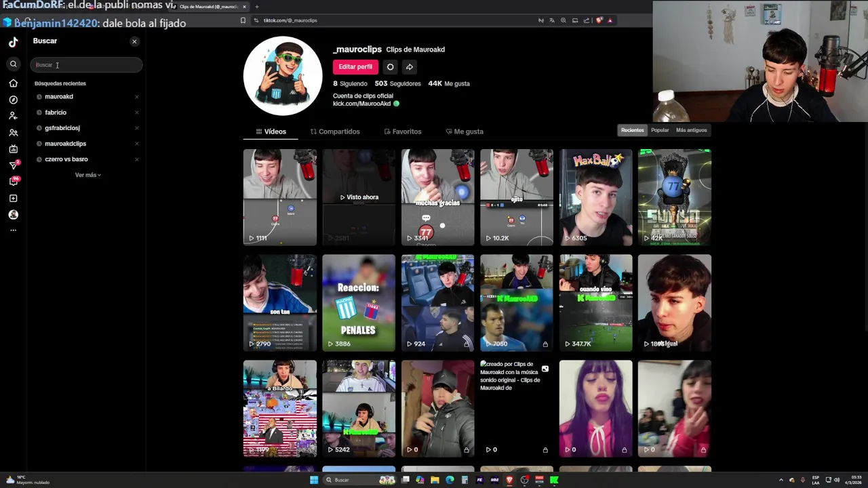Open profile avatar icon in sidebar

pyautogui.click(x=13, y=215)
